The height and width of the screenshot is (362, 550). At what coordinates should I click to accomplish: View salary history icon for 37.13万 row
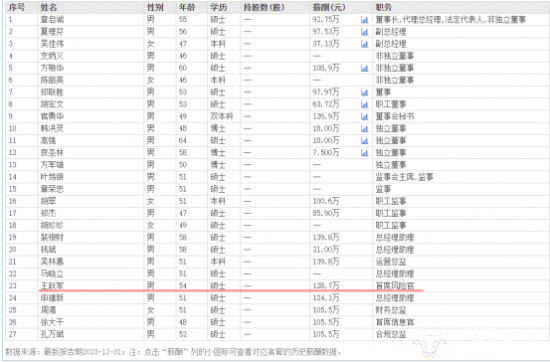364,44
